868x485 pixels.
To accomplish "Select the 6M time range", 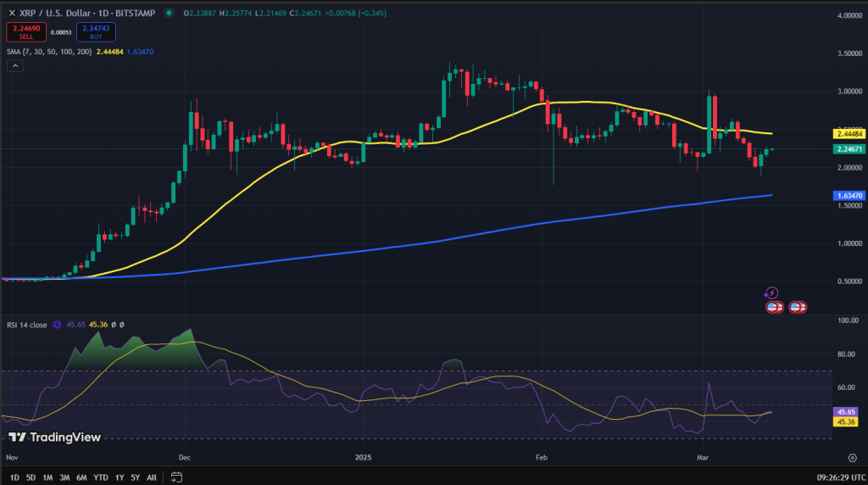I will [82, 477].
